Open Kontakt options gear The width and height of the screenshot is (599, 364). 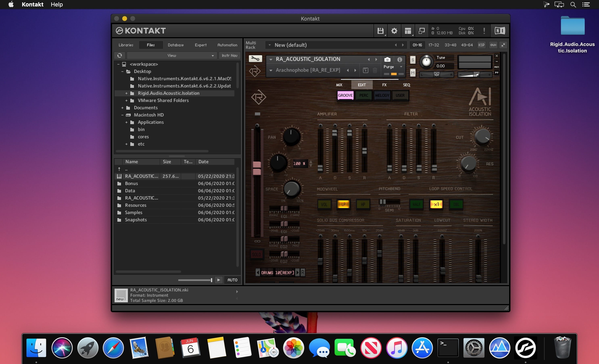tap(394, 31)
